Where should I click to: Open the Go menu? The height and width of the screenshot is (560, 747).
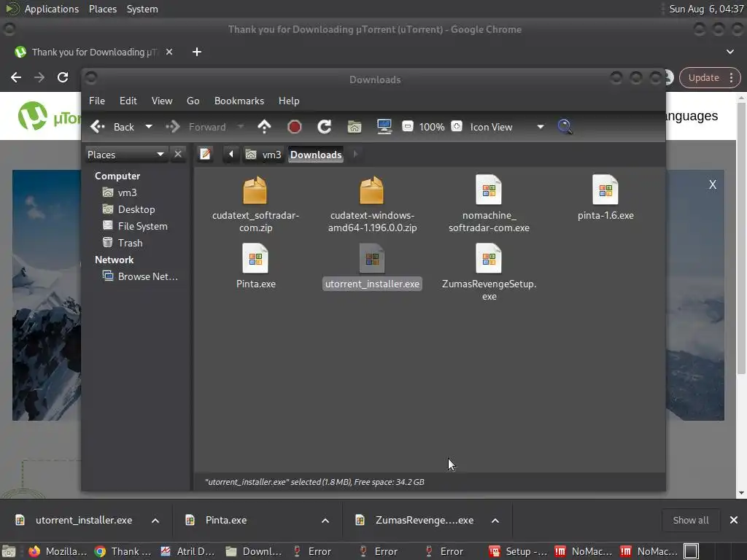pos(193,101)
